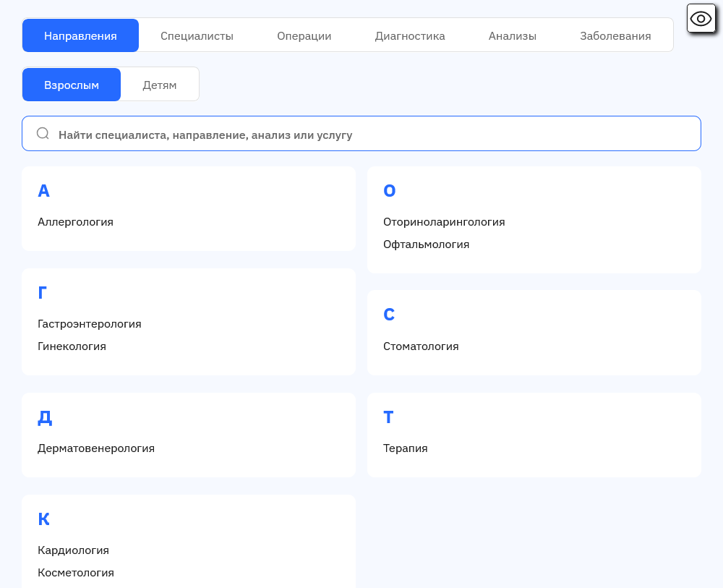
Task: Open the Гастроэнтерология specialty
Action: pyautogui.click(x=90, y=324)
